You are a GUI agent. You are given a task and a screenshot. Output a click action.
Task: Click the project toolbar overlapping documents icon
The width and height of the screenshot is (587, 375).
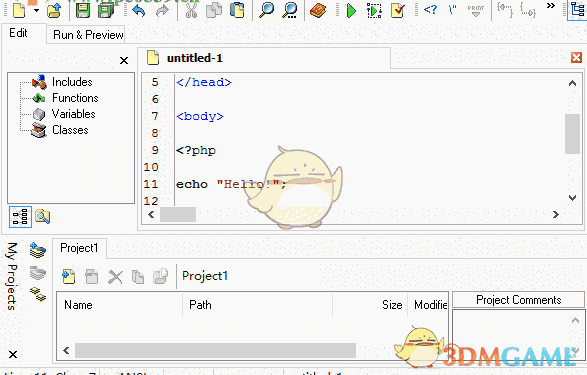click(160, 277)
